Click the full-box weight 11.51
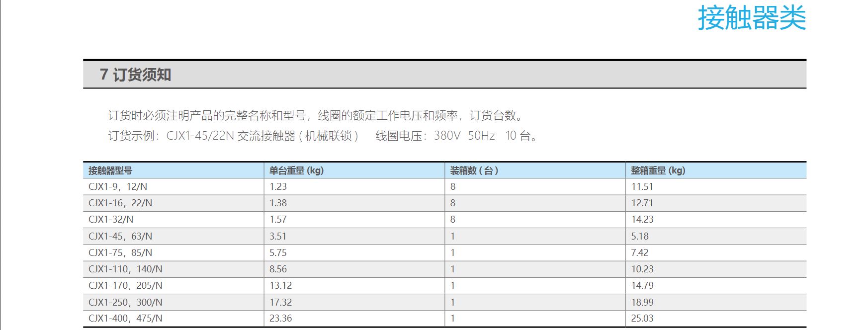The width and height of the screenshot is (868, 330). (x=642, y=187)
